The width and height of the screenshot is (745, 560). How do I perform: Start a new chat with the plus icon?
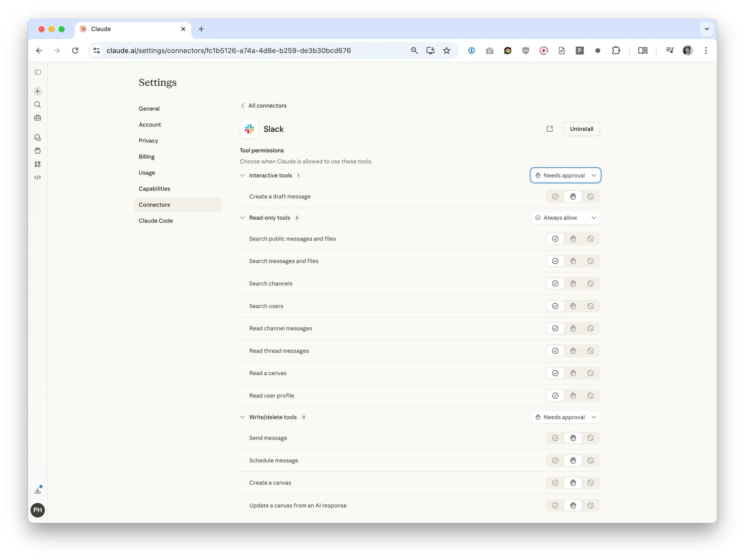(x=37, y=91)
